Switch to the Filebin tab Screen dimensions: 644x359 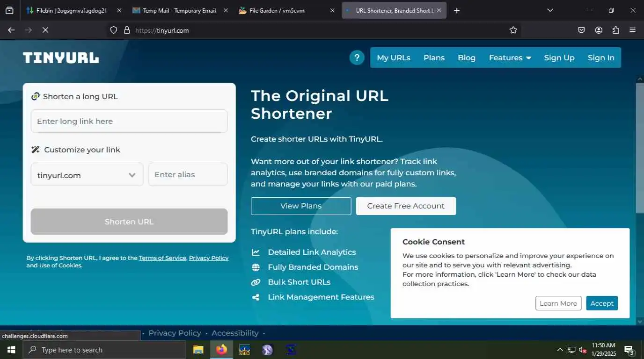pyautogui.click(x=73, y=10)
